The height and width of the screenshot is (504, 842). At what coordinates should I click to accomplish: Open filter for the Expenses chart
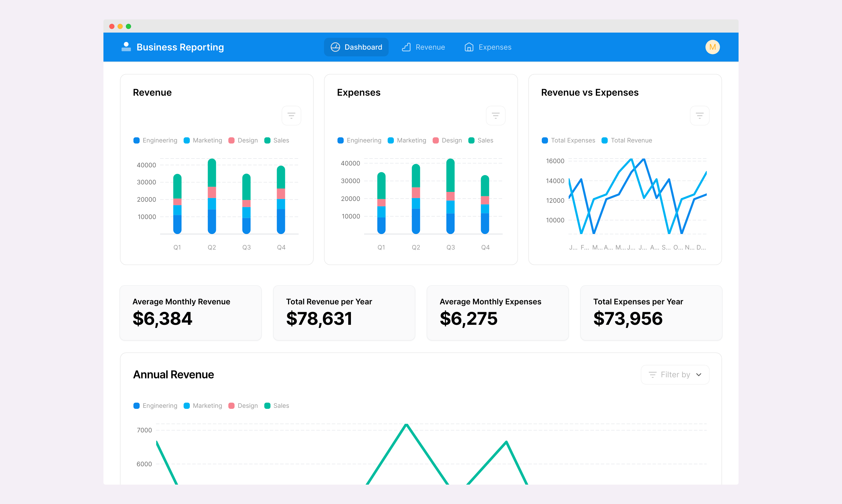coord(495,116)
